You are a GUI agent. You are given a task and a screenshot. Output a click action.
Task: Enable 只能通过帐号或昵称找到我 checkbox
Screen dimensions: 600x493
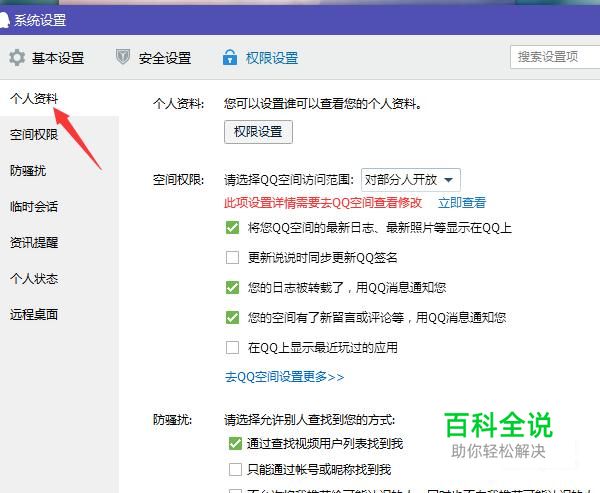[x=235, y=469]
